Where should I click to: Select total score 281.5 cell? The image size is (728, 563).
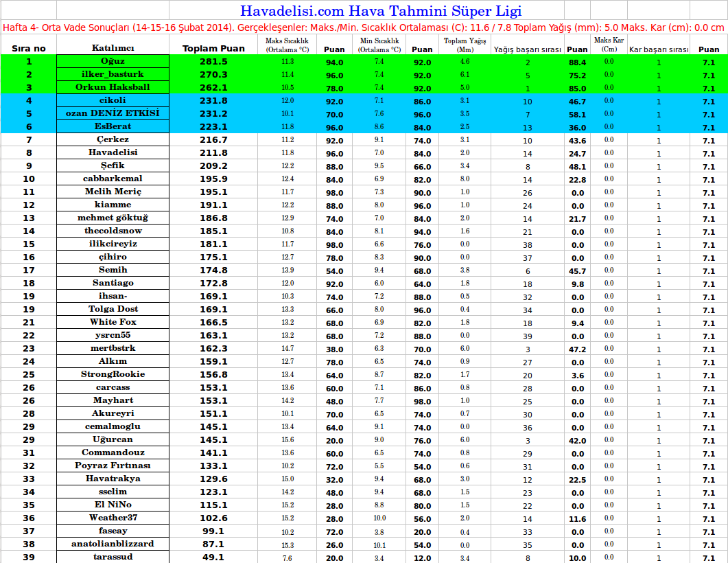213,62
